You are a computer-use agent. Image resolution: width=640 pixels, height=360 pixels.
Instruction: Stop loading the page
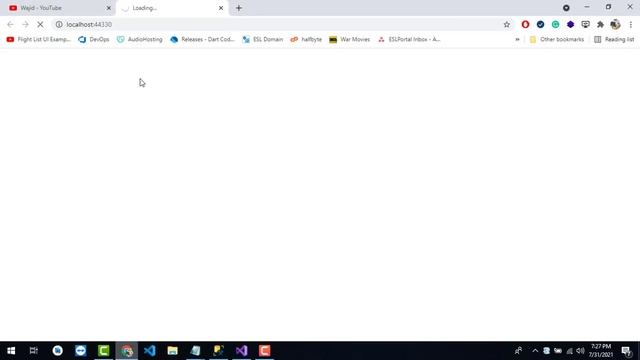40,24
